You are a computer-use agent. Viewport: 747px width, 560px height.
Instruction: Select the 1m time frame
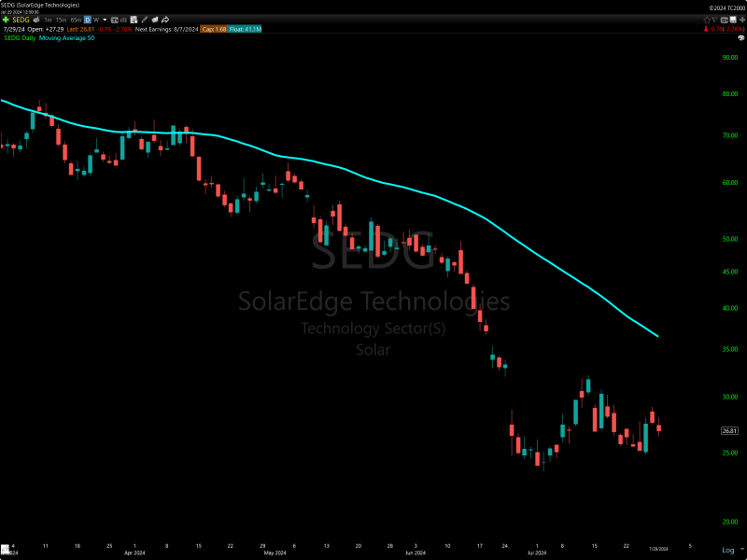tap(48, 20)
